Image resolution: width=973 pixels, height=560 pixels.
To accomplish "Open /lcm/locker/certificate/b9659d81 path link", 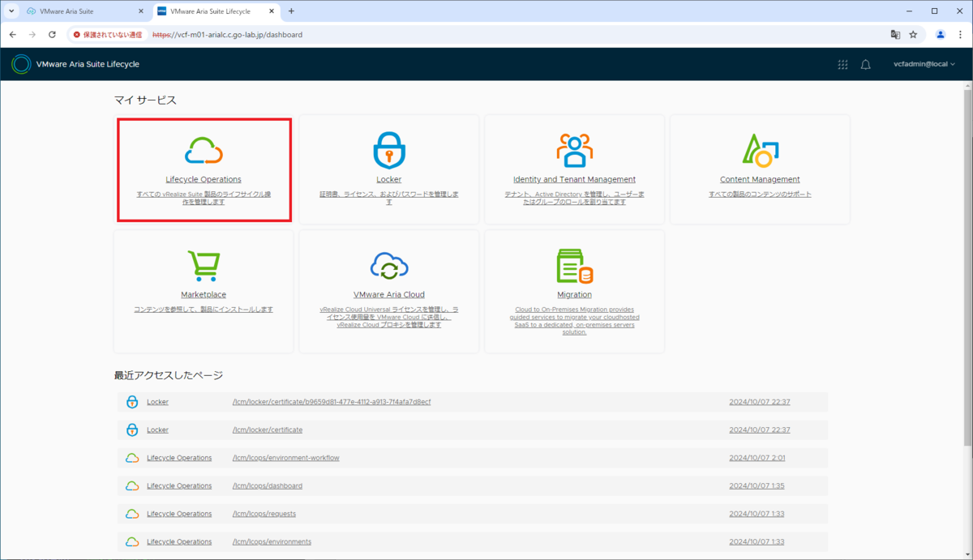I will click(x=332, y=402).
